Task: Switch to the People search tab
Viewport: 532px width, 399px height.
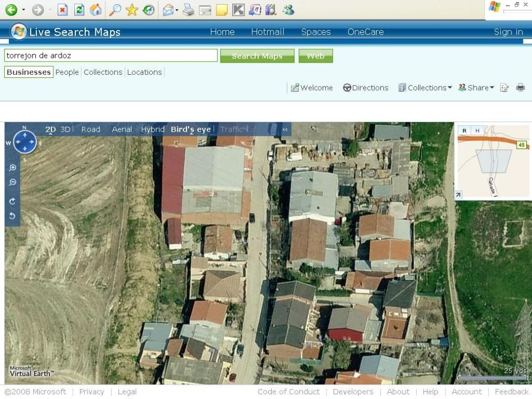Action: coord(67,72)
